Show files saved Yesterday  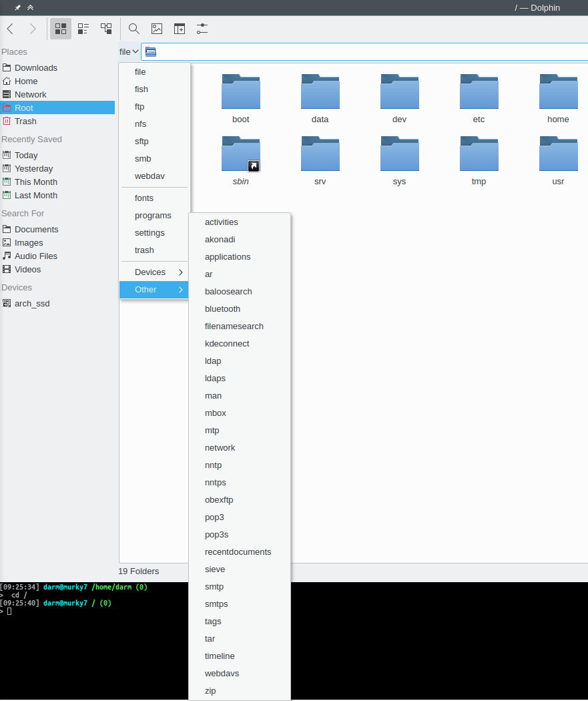pos(57,168)
